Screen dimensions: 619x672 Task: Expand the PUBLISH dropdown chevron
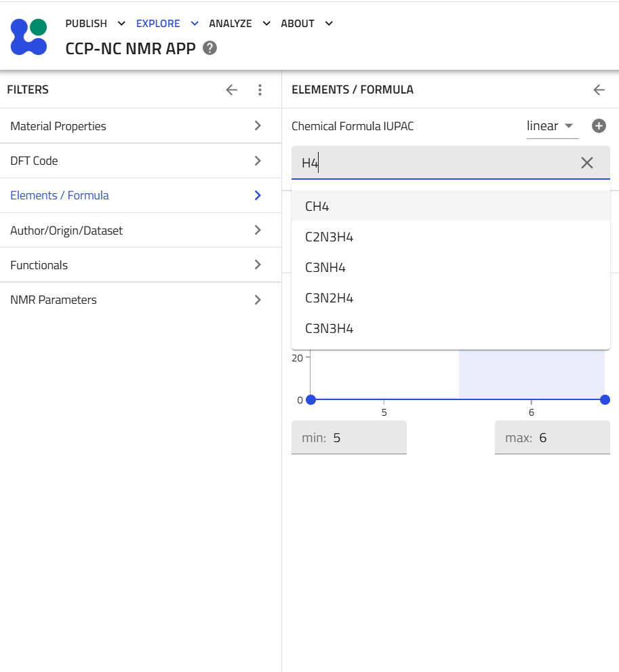pos(121,24)
